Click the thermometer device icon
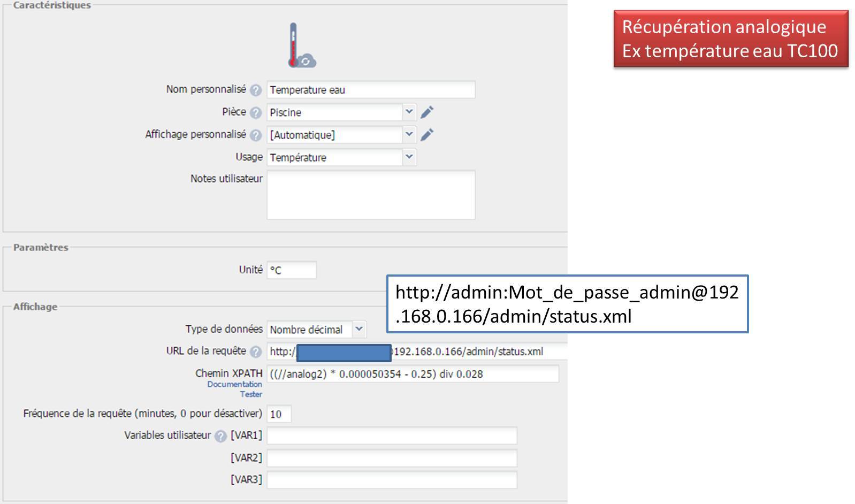Viewport: 855px width, 504px height. pyautogui.click(x=300, y=46)
